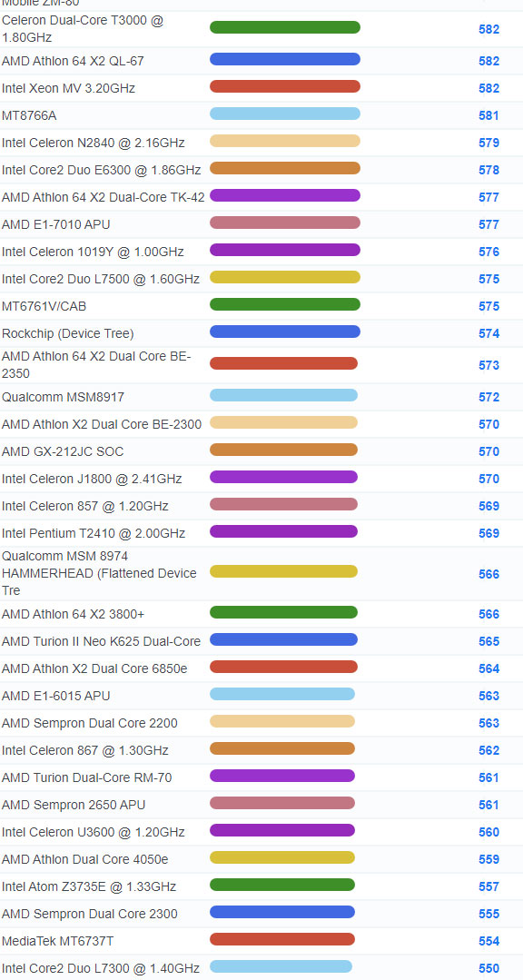Click score 557 for Atom Z3735E
This screenshot has height=980, width=523.
point(488,886)
